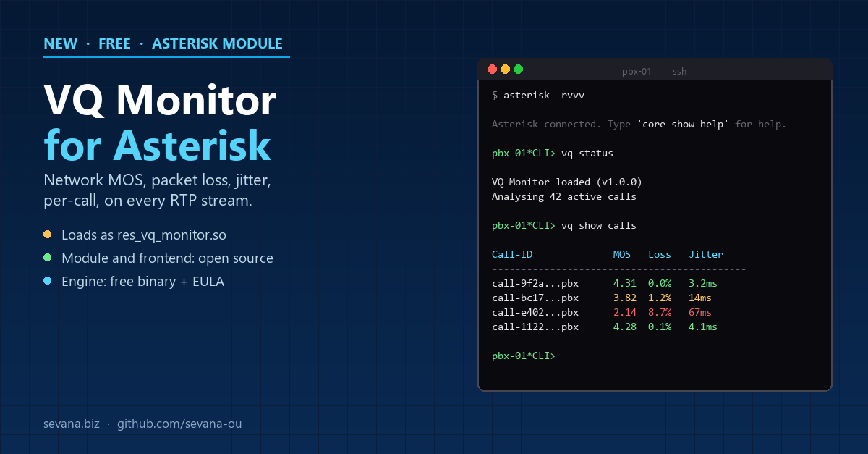Click the 'vq show calls' command line
868x454 pixels.
564,225
